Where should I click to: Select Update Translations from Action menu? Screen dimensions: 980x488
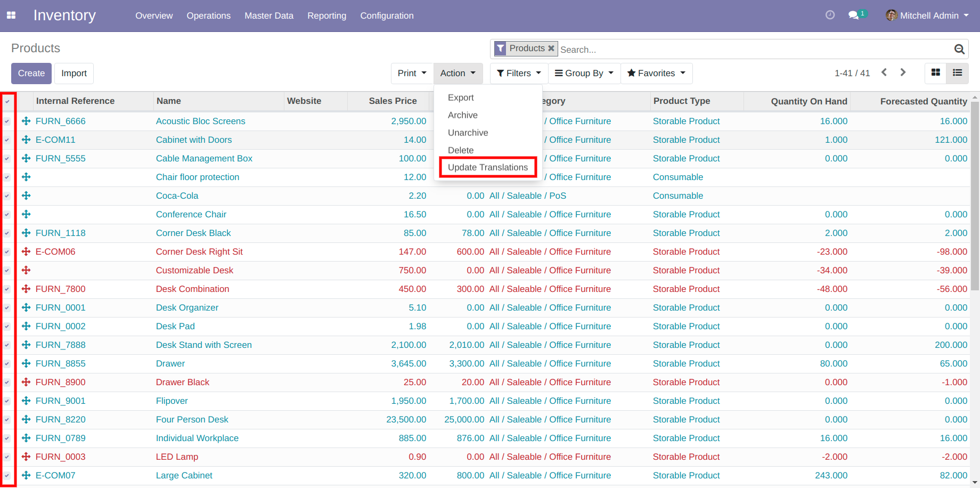coord(487,167)
